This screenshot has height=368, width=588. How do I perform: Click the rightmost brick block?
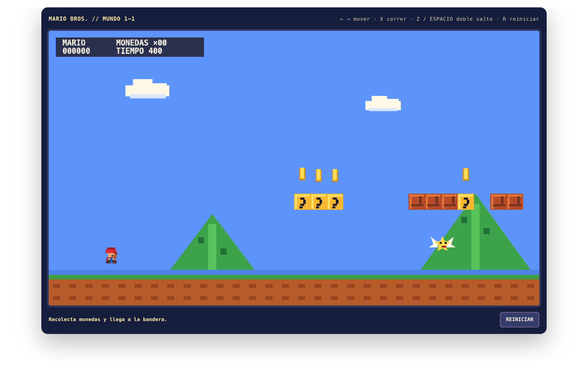[x=515, y=201]
